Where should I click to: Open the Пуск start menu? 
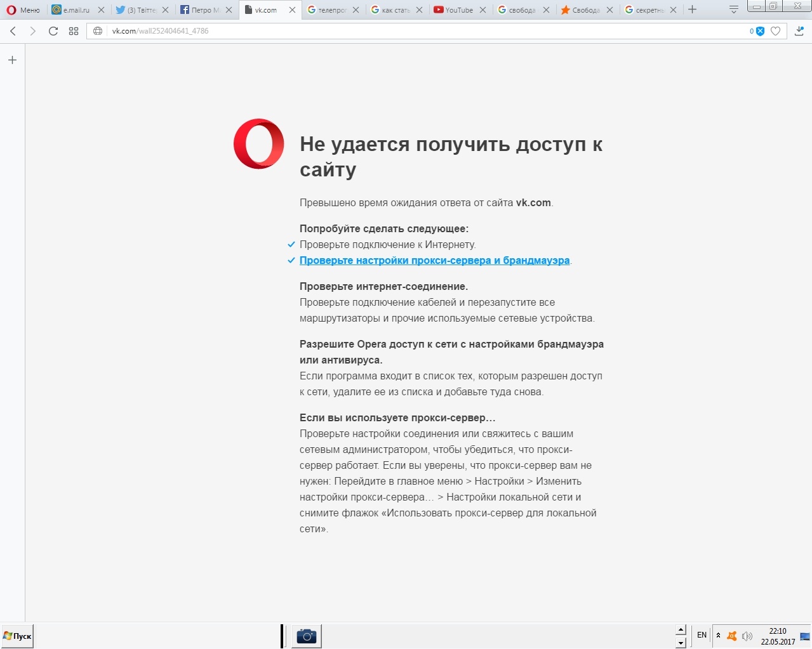click(17, 636)
